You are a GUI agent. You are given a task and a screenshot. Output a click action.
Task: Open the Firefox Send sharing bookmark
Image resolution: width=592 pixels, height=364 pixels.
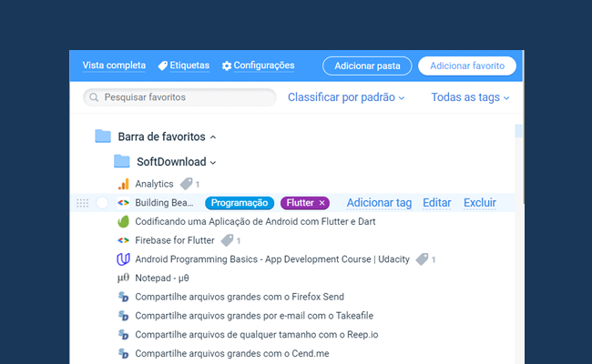click(240, 297)
